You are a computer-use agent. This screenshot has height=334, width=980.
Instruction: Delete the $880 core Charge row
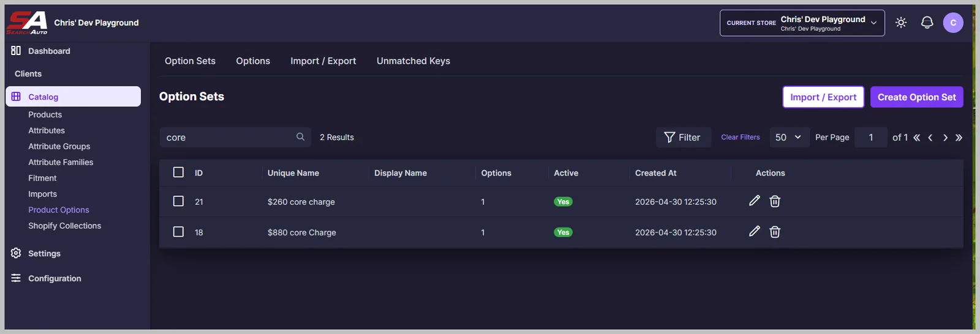(x=775, y=232)
